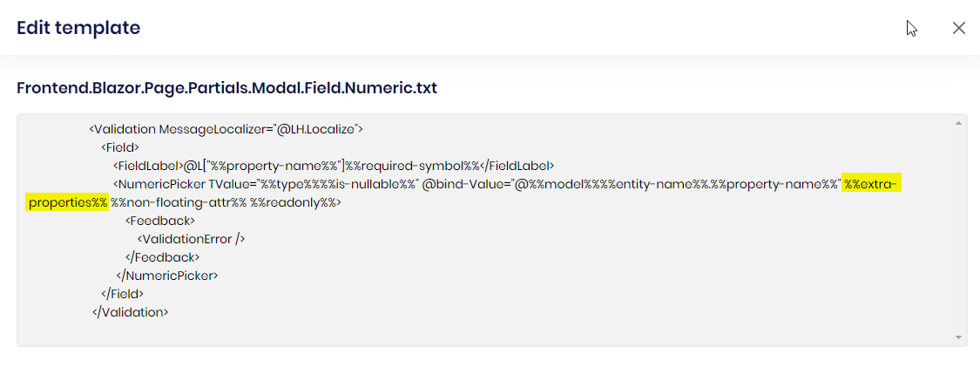Click the scroll up arrow in template editor
Image resolution: width=980 pixels, height=368 pixels.
pyautogui.click(x=959, y=124)
